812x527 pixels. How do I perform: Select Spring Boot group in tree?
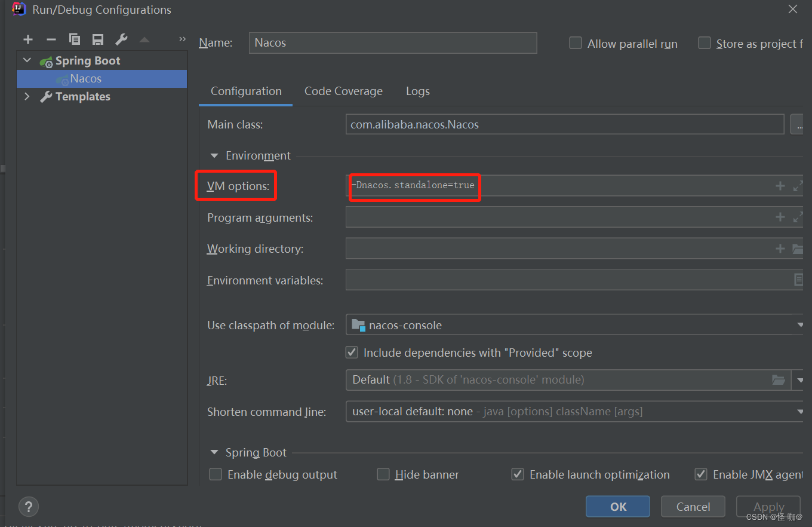[x=101, y=61]
